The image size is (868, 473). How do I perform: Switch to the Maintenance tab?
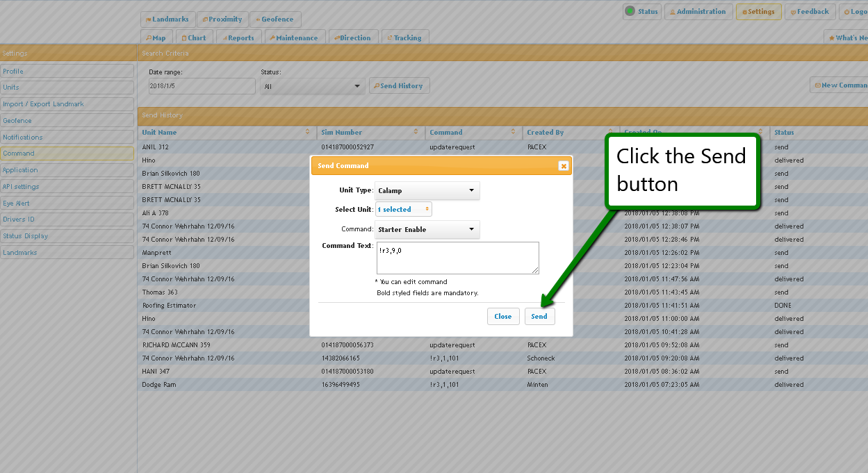point(294,38)
